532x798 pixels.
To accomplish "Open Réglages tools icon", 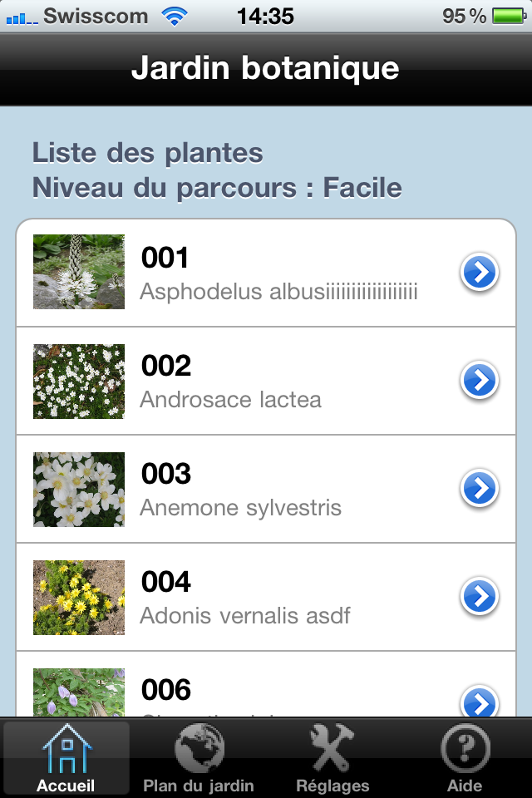I will click(x=332, y=749).
